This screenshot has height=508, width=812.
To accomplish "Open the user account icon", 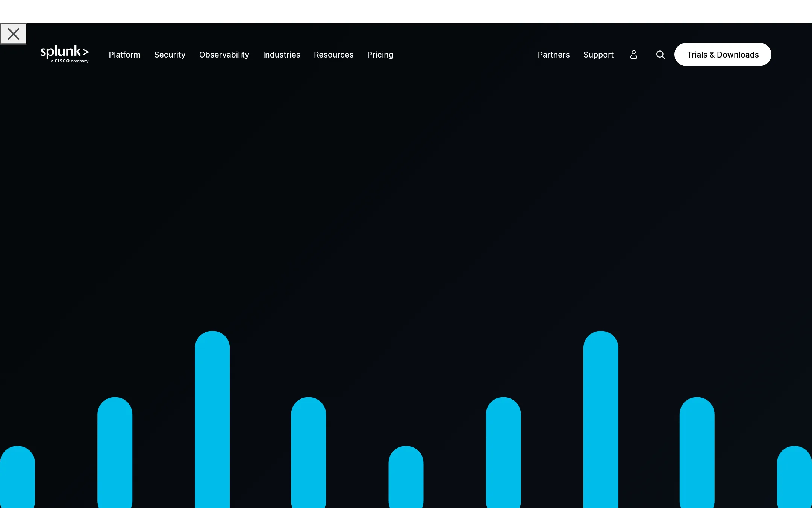I will [x=634, y=55].
